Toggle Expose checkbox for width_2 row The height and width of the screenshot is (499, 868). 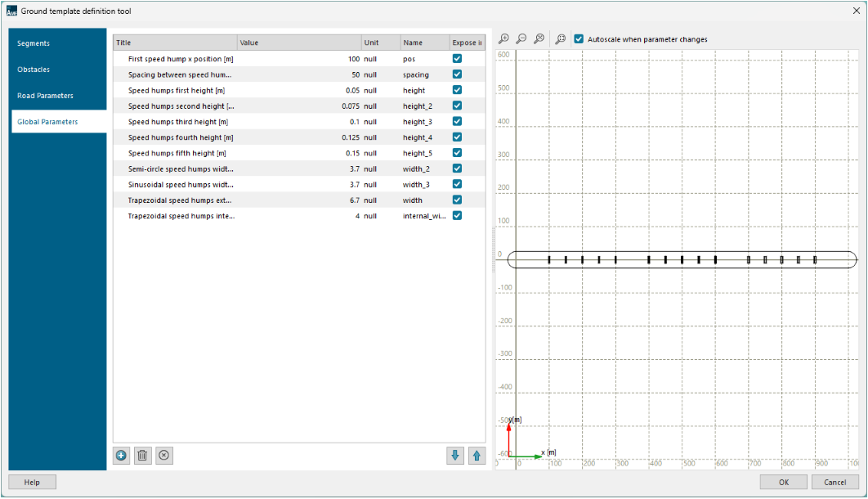(457, 169)
